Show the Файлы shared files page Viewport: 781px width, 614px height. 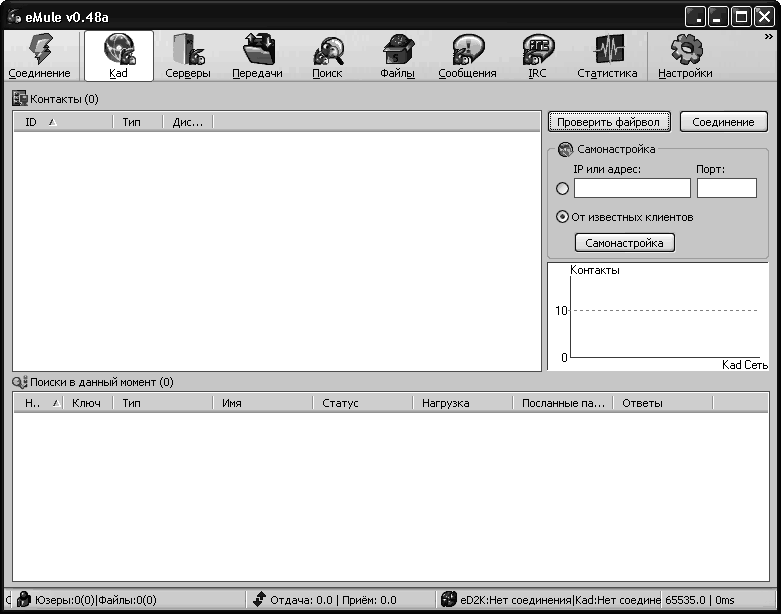pos(397,56)
